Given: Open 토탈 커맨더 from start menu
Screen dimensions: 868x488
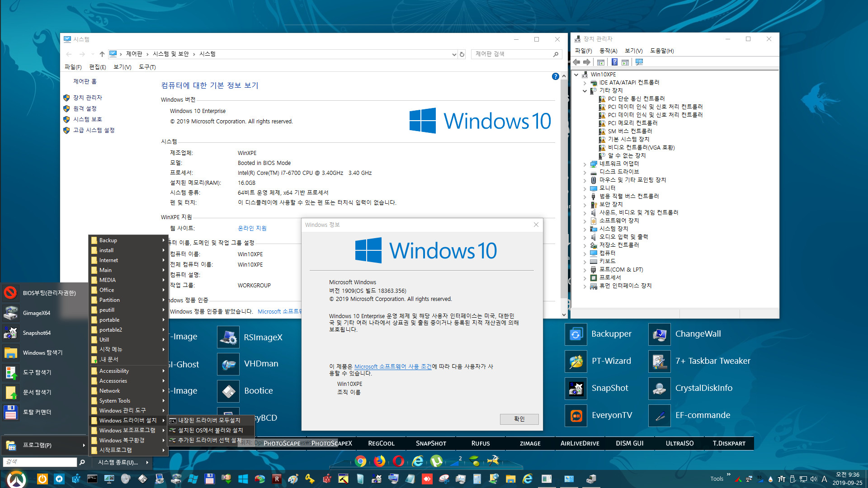Looking at the screenshot, I should [x=44, y=412].
